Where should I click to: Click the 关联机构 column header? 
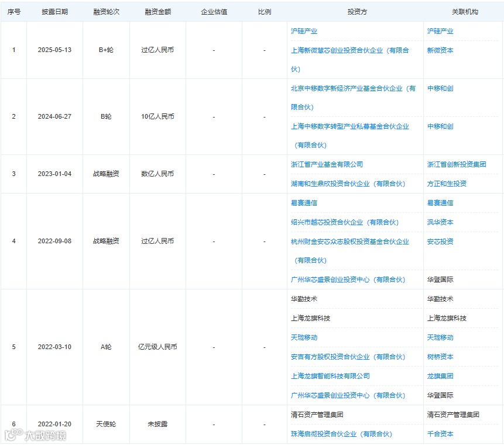pos(465,12)
